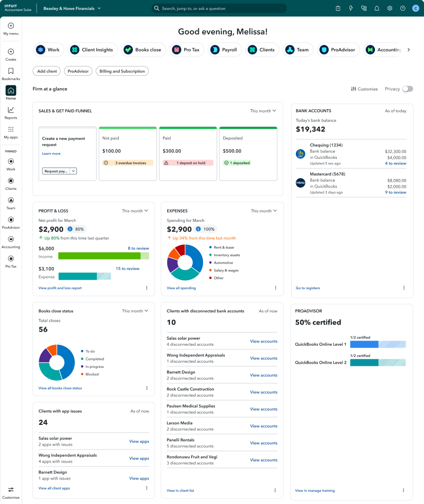
Task: Select the Payroll shortcut chip
Action: click(225, 49)
